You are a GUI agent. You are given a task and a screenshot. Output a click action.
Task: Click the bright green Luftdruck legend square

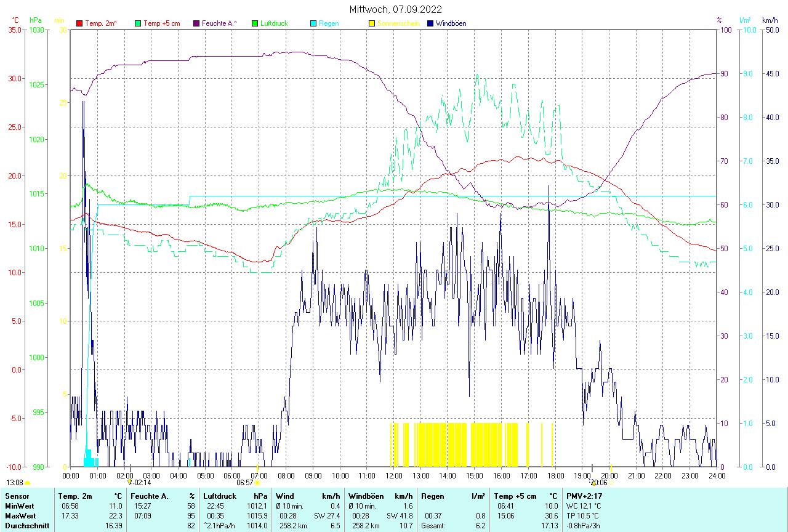(255, 23)
